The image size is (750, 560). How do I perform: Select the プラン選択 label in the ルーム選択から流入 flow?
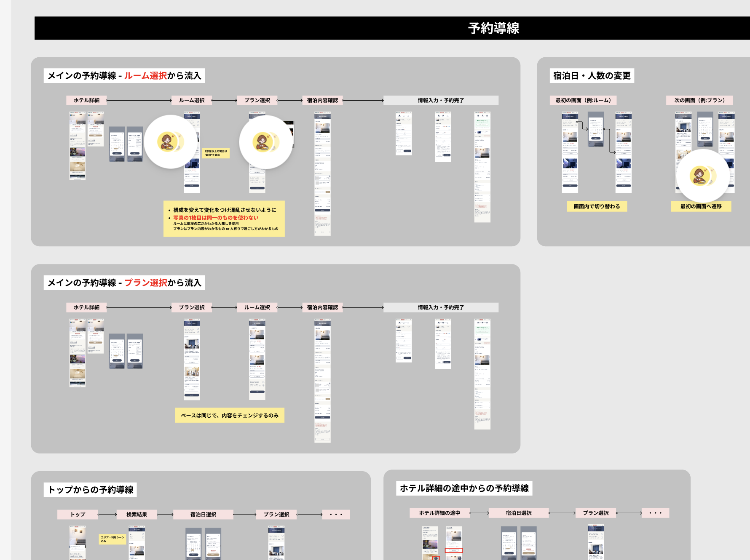click(257, 100)
